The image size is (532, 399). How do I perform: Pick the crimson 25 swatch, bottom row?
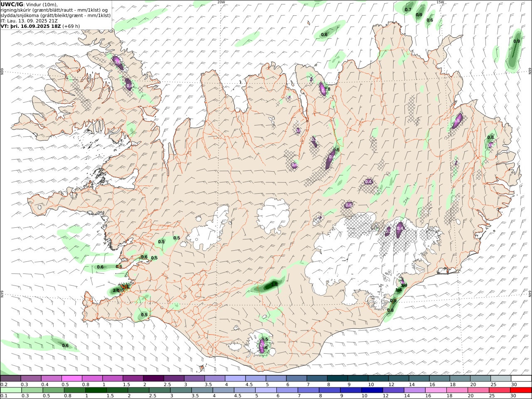(x=499, y=390)
